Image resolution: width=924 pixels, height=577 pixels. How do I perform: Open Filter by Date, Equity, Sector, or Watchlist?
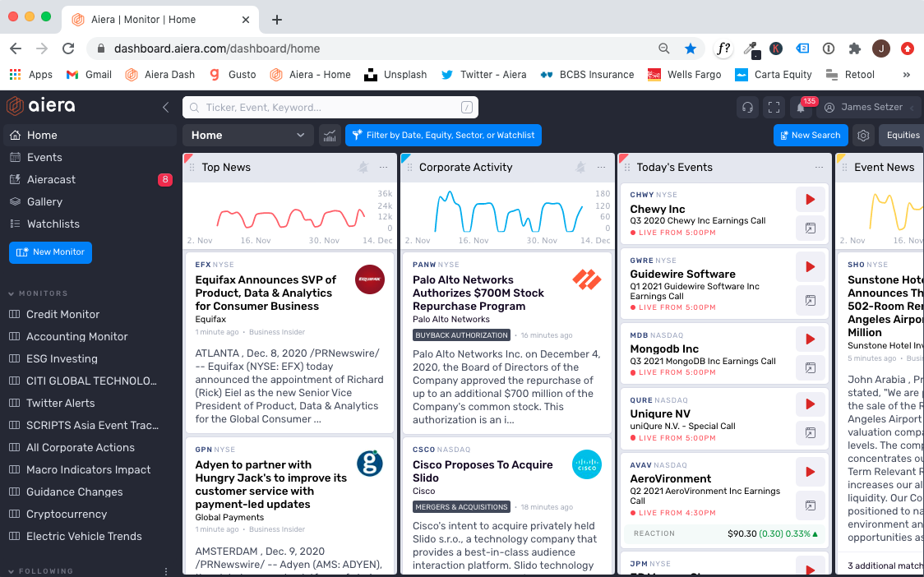pos(443,136)
